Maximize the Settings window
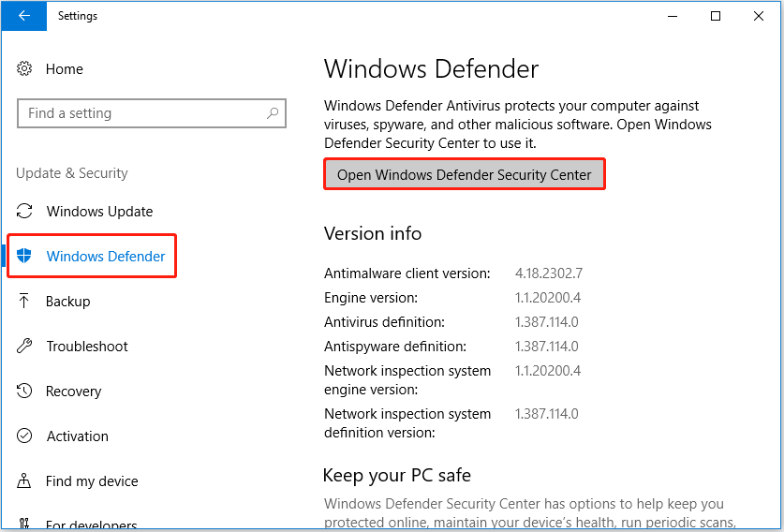Screen dimensions: 784x532 (x=716, y=16)
